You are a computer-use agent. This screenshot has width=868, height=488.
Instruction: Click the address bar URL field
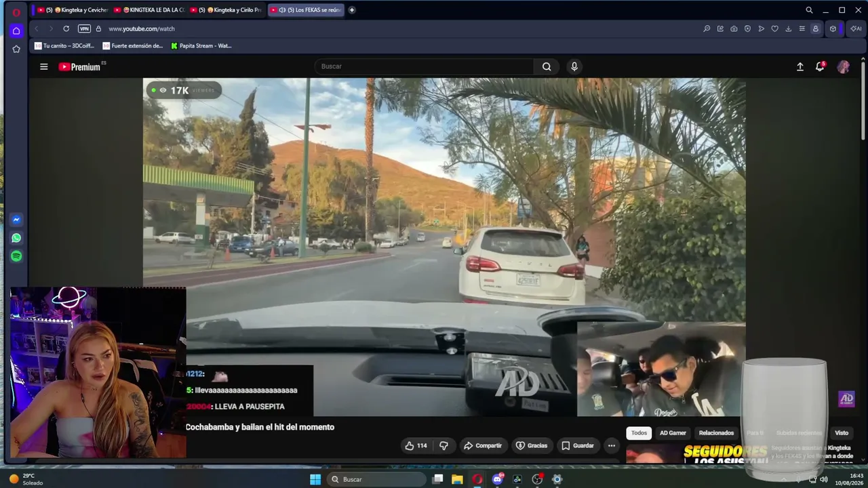pos(400,28)
